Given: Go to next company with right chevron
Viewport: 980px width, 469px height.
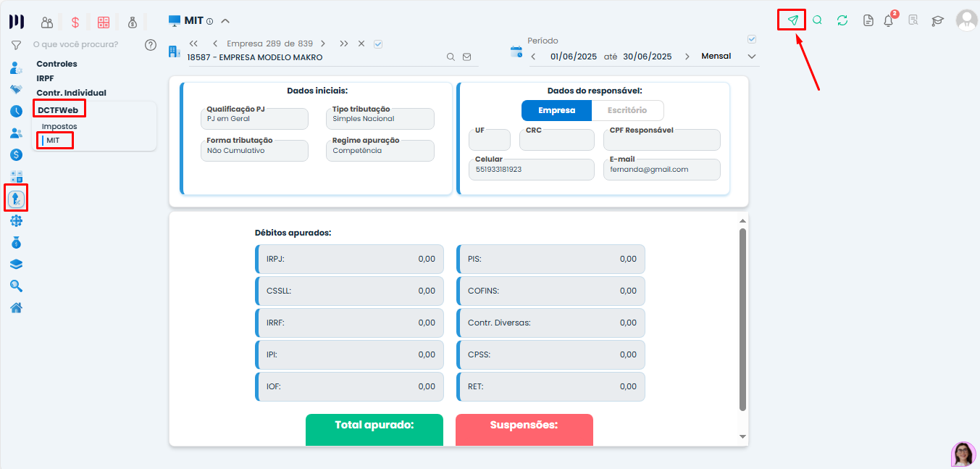Looking at the screenshot, I should pos(323,43).
